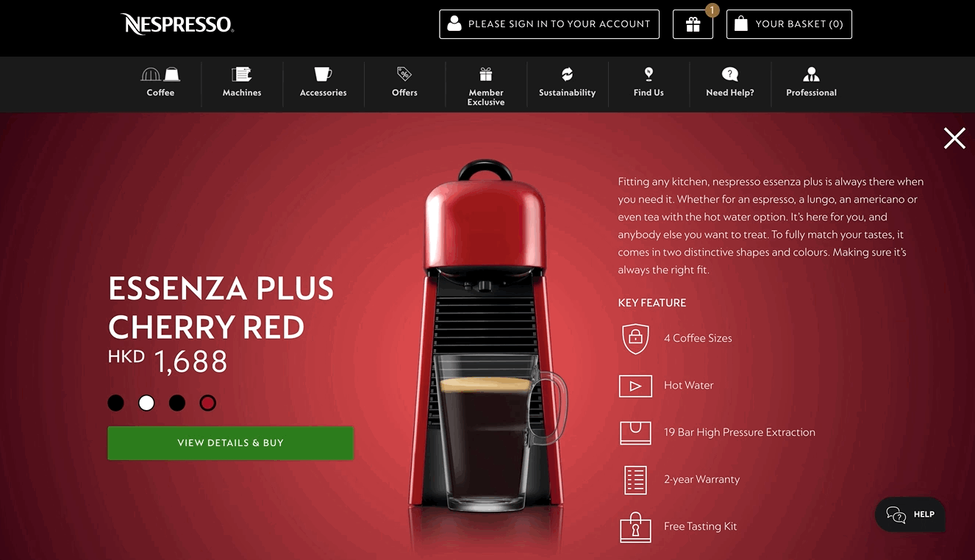
Task: Open the Machines menu
Action: [x=242, y=82]
